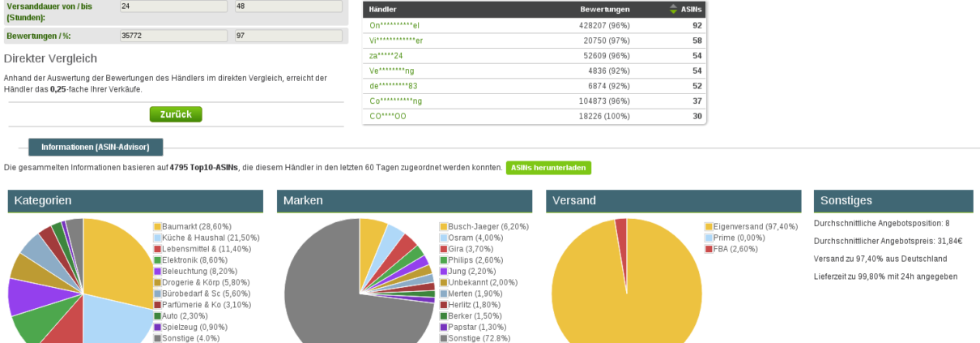Click red FBA slice in Versand pie
The height and width of the screenshot is (343, 980).
[621, 243]
